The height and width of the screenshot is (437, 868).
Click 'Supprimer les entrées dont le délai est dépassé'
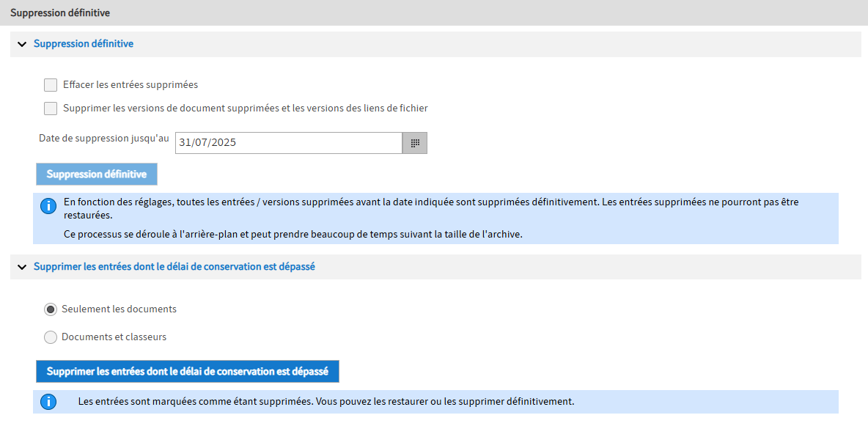[x=187, y=371]
